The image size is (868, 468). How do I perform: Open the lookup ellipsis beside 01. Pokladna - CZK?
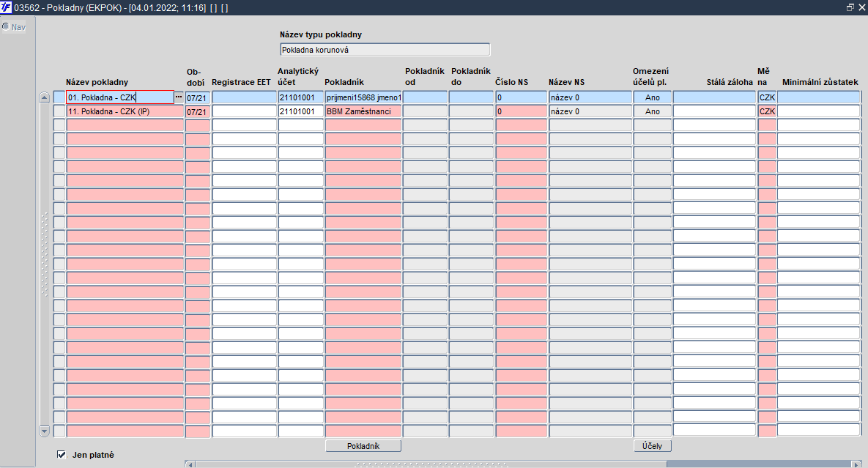pyautogui.click(x=178, y=97)
